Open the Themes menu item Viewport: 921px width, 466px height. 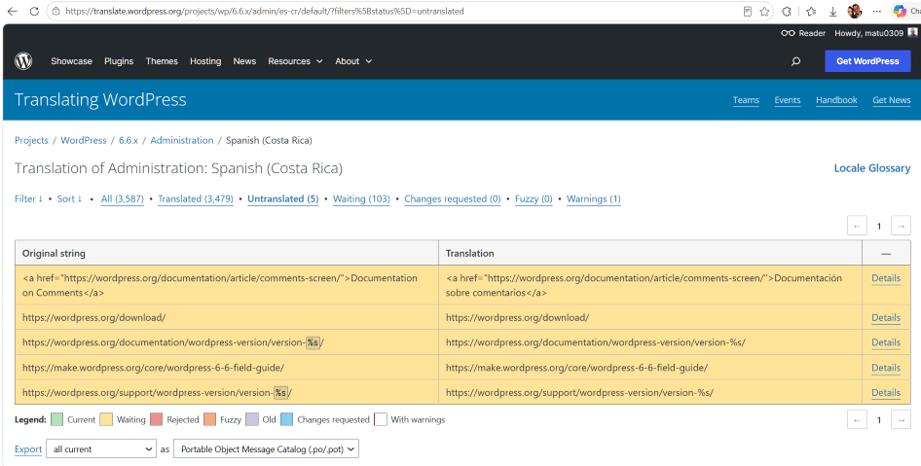pyautogui.click(x=162, y=61)
